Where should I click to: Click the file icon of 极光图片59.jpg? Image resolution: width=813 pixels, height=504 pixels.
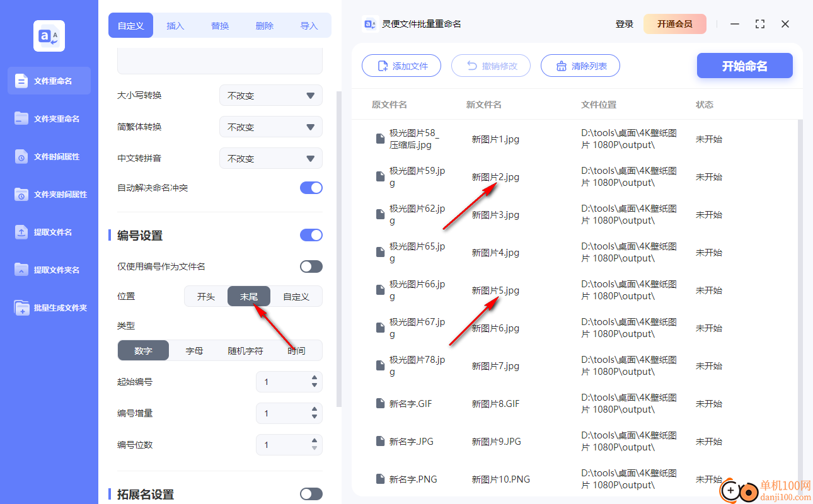pyautogui.click(x=380, y=176)
